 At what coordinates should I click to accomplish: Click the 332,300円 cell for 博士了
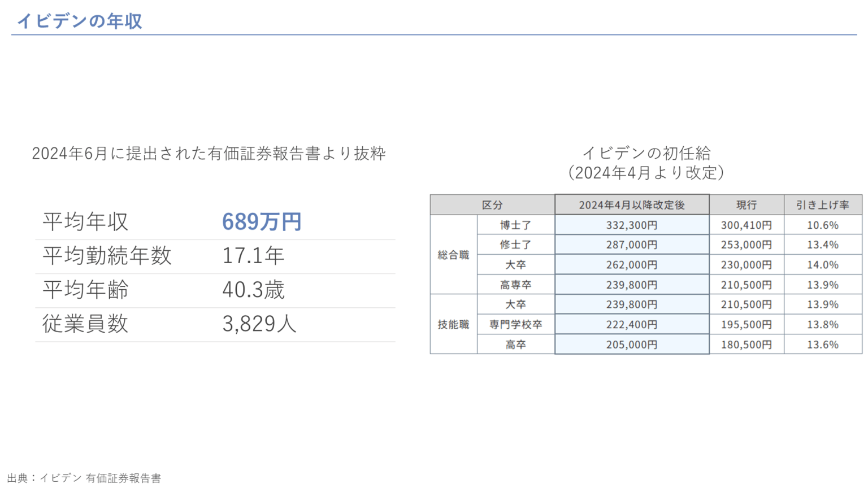(x=632, y=225)
